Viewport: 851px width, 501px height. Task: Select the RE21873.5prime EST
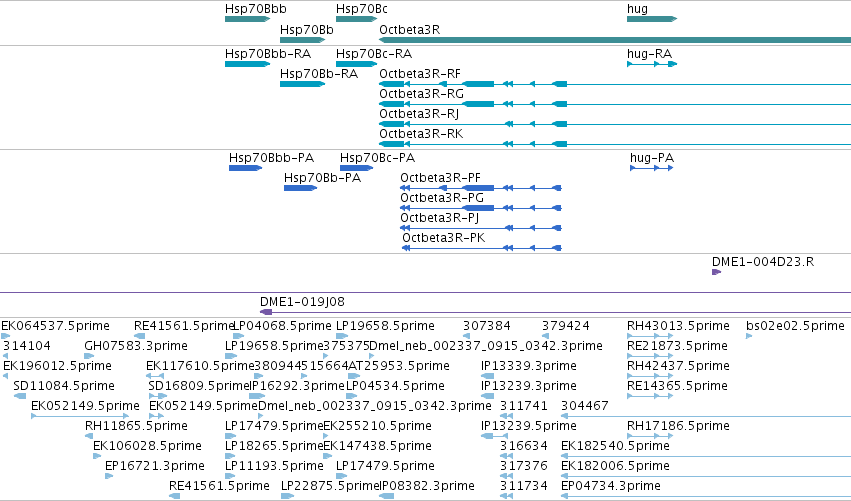coord(650,356)
